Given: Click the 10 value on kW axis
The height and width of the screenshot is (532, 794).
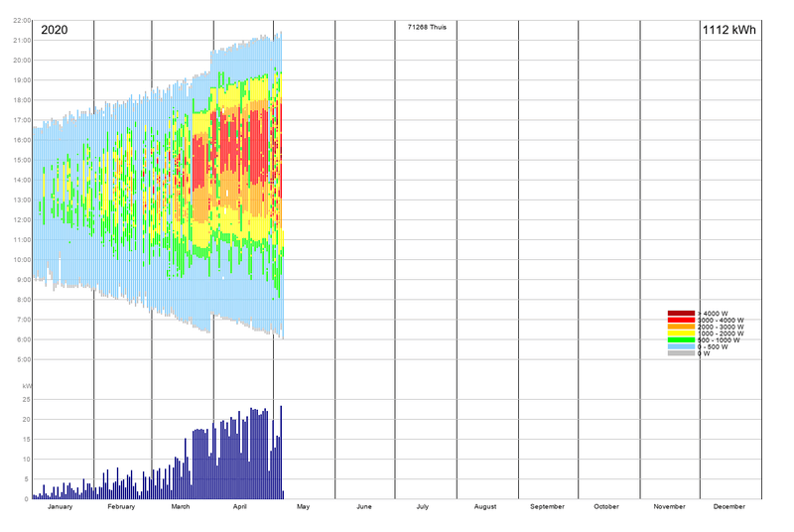Looking at the screenshot, I should coord(27,460).
